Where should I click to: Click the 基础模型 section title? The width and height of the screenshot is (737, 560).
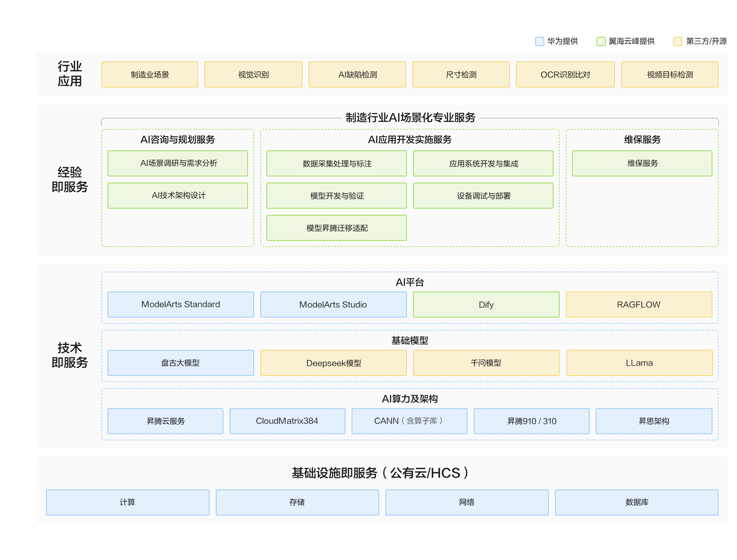pyautogui.click(x=410, y=341)
